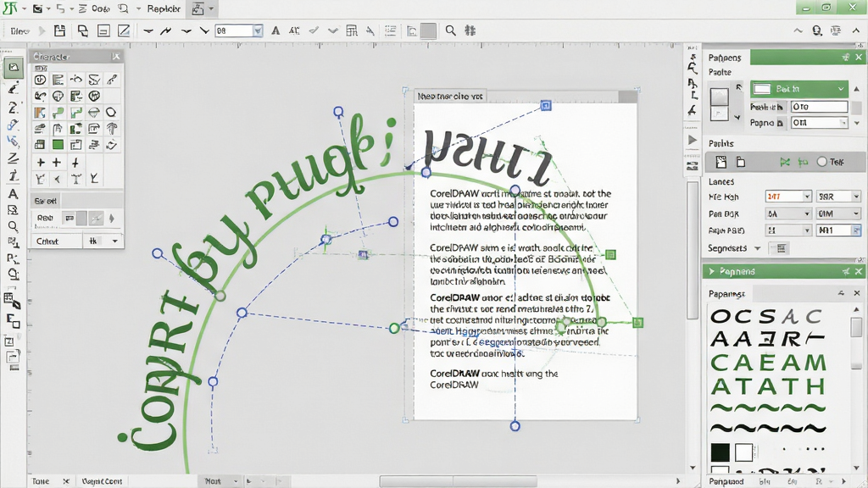The width and height of the screenshot is (868, 488).
Task: Click the solid green square icon in Character panel
Action: pos(58,145)
